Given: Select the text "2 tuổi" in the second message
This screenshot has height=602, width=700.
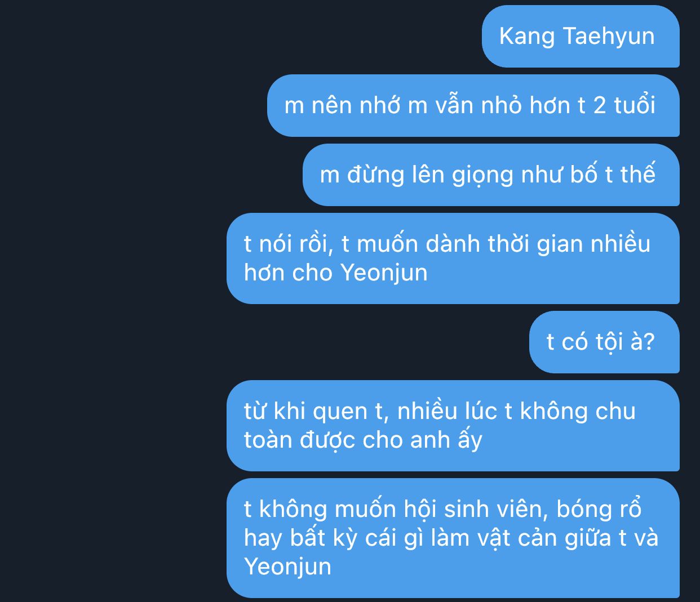Looking at the screenshot, I should [624, 105].
